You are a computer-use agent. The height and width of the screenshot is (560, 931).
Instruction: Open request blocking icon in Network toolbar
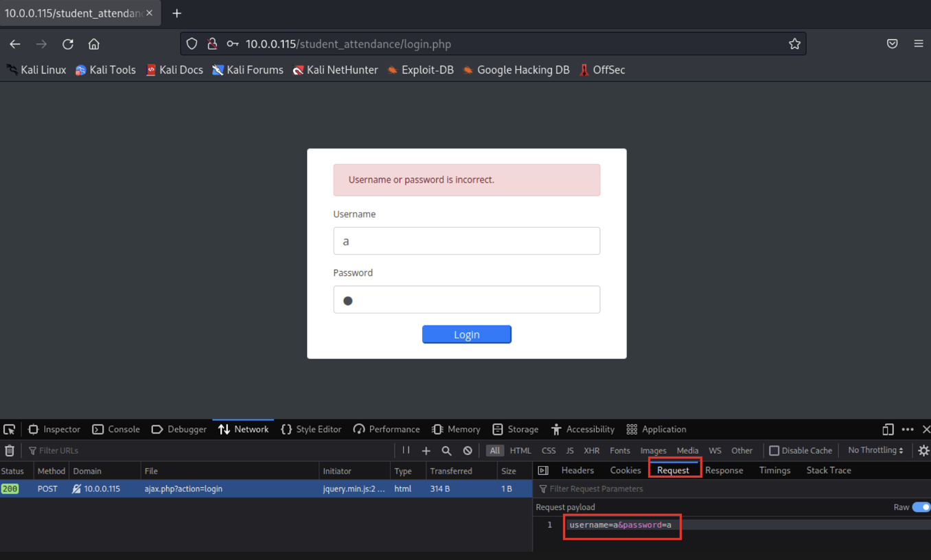coord(468,451)
